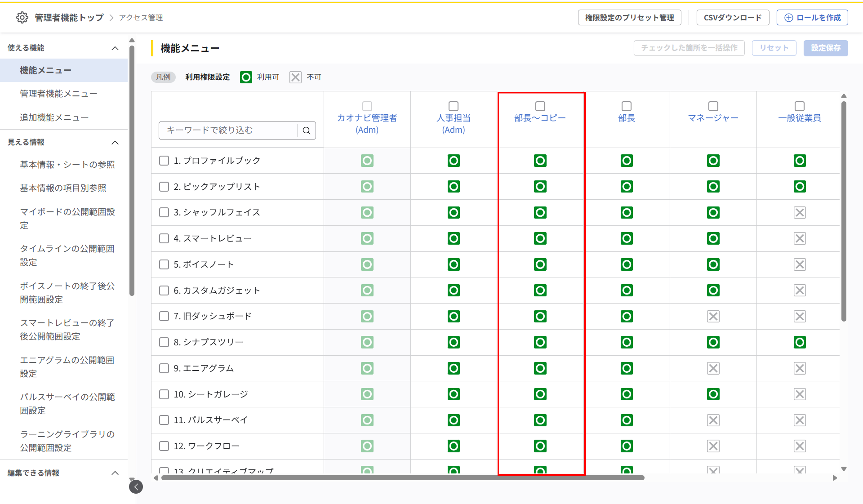The image size is (863, 504).
Task: Click the ロールを作成 button
Action: (812, 18)
